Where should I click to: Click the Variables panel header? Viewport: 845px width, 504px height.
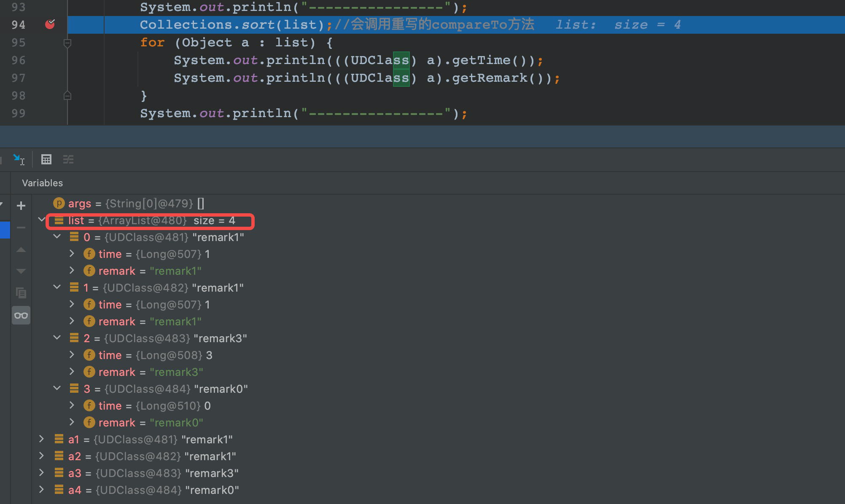[42, 183]
